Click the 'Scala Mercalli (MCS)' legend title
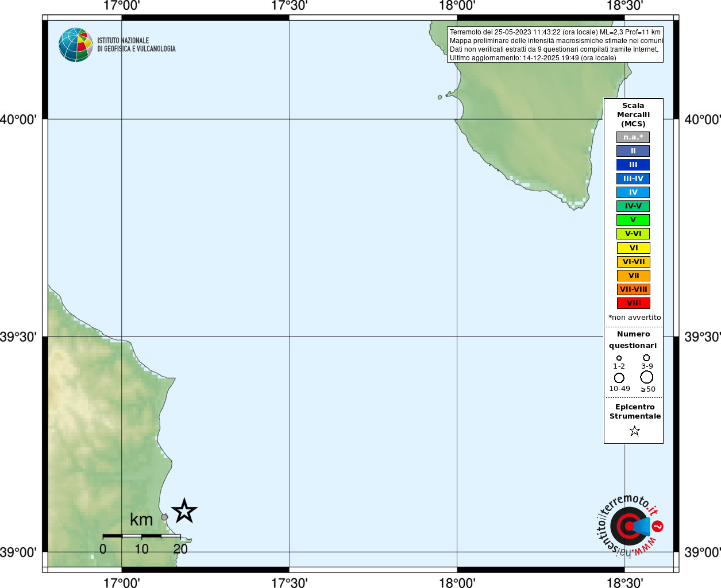Image resolution: width=721 pixels, height=588 pixels. pyautogui.click(x=633, y=115)
